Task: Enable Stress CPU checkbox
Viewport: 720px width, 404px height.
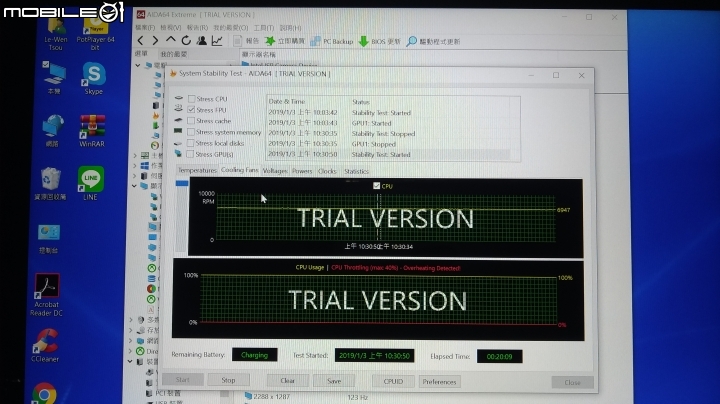Action: point(191,99)
